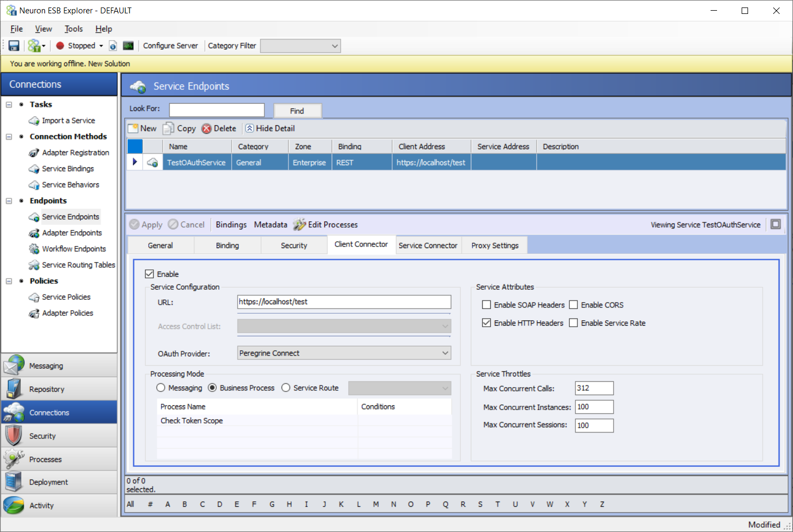Open the Stopped status dropdown arrow
The width and height of the screenshot is (793, 532).
coord(101,46)
